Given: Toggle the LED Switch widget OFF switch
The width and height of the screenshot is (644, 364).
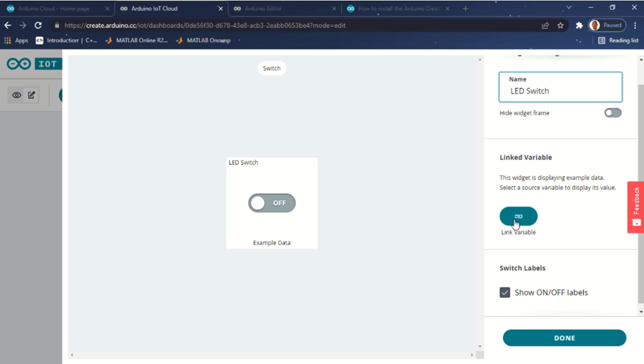Looking at the screenshot, I should coord(272,203).
